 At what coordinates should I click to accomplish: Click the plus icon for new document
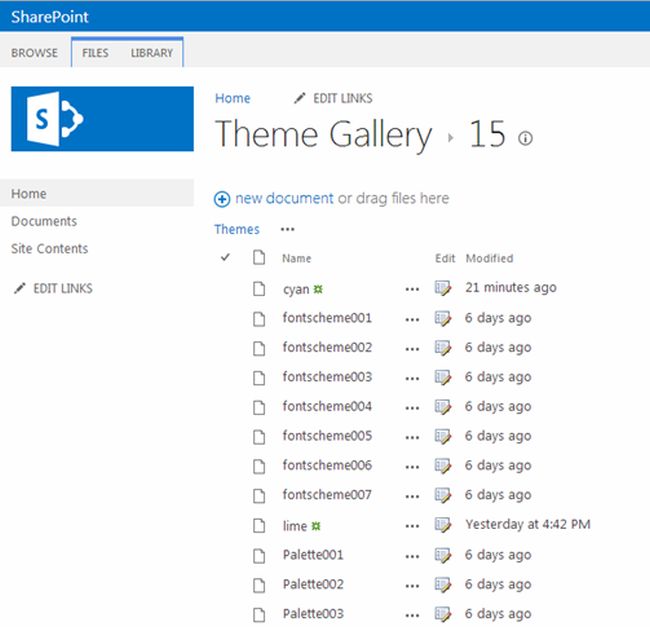point(222,199)
